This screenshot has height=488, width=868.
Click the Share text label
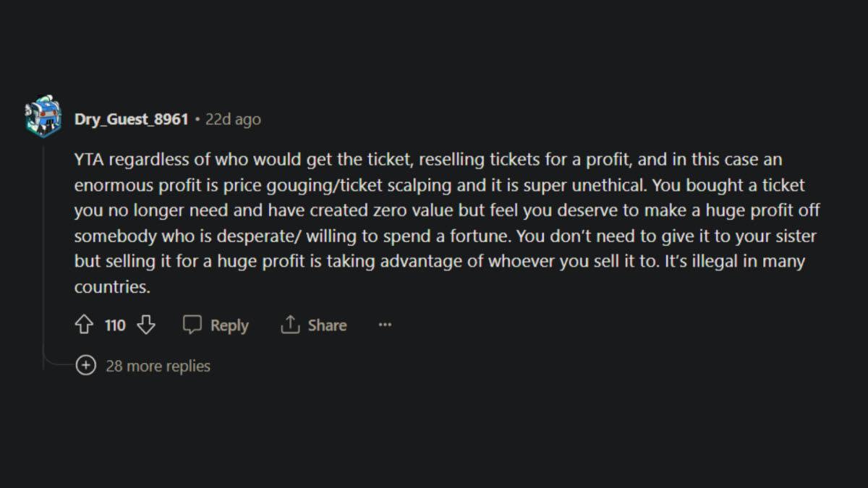coord(327,326)
